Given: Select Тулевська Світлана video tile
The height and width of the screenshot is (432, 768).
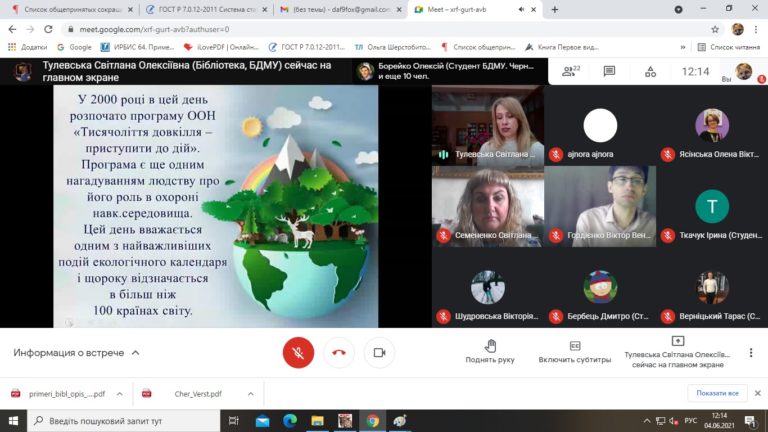Looking at the screenshot, I should pyautogui.click(x=488, y=125).
